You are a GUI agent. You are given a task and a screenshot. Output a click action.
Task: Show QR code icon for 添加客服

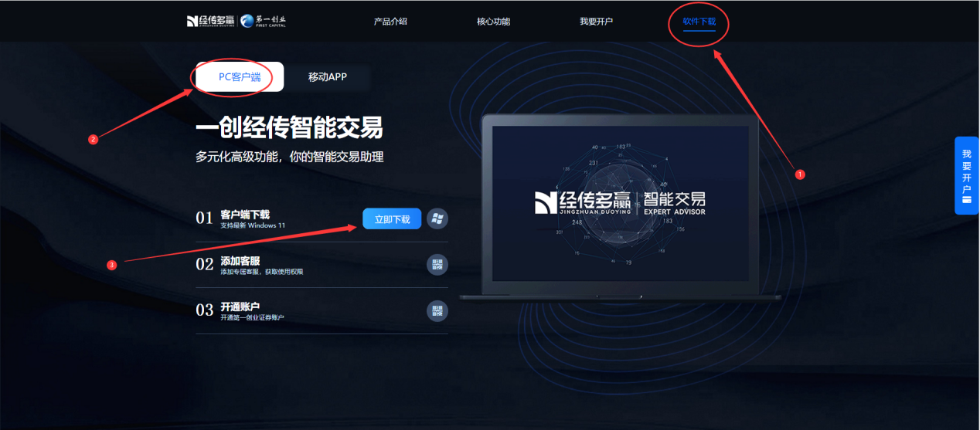(x=437, y=265)
